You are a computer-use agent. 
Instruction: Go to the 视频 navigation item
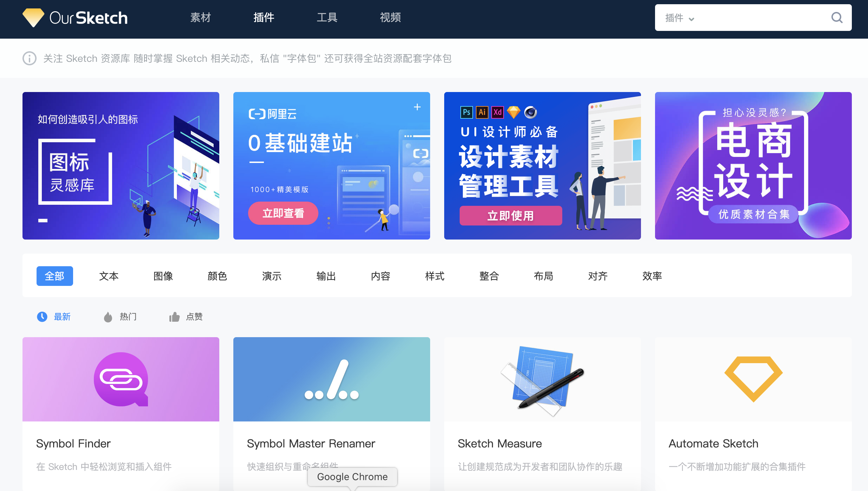(x=390, y=18)
